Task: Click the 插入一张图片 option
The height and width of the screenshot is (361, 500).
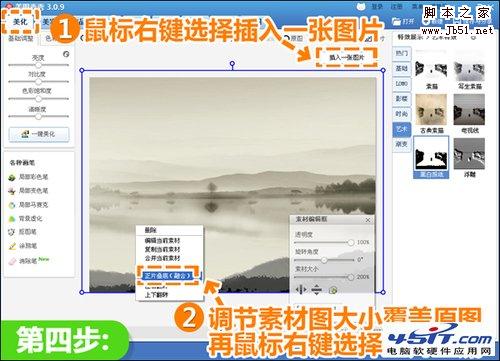Action: [x=347, y=57]
